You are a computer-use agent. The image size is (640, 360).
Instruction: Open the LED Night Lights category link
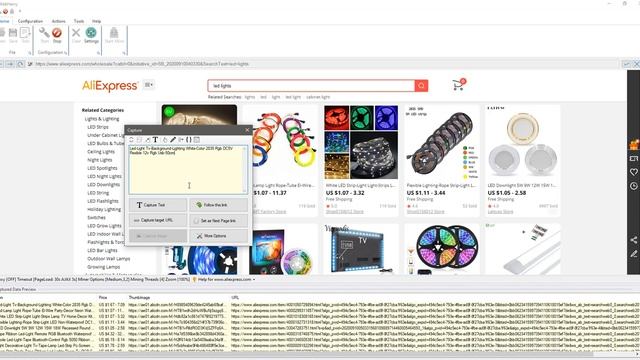point(104,176)
